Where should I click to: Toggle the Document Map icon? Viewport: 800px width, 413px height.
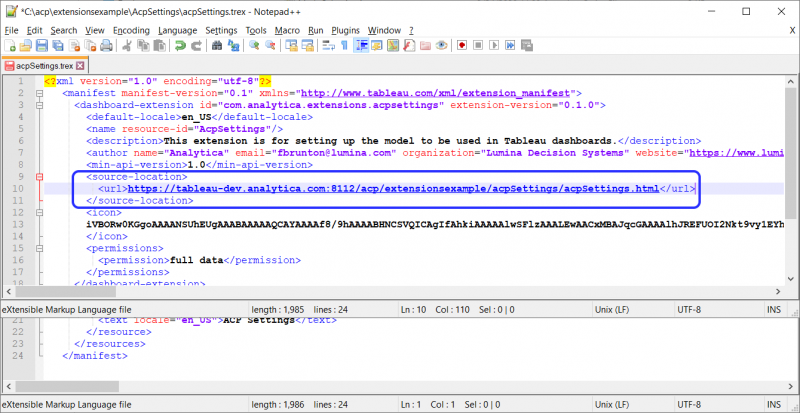[393, 46]
